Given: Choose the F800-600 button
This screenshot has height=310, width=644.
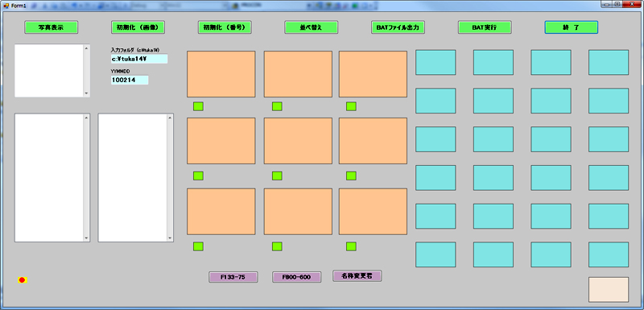Looking at the screenshot, I should (x=296, y=277).
